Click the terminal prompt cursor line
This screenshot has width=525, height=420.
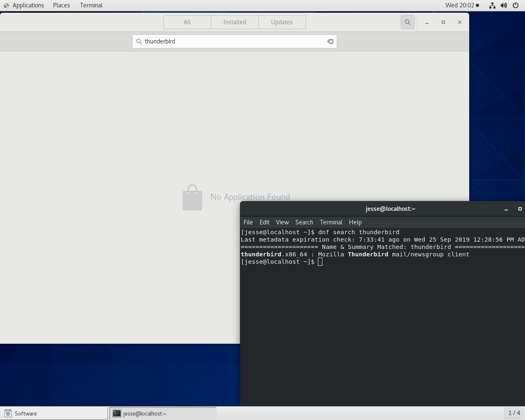pyautogui.click(x=282, y=262)
